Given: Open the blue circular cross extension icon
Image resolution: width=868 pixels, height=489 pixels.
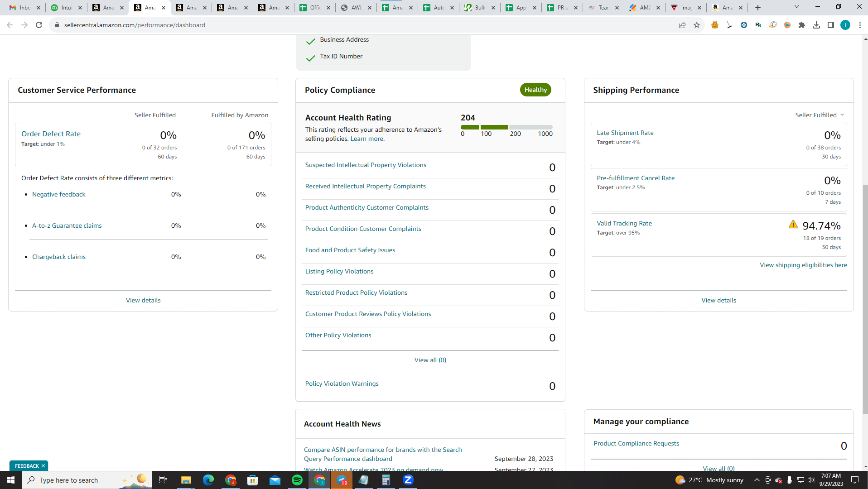Looking at the screenshot, I should click(744, 25).
